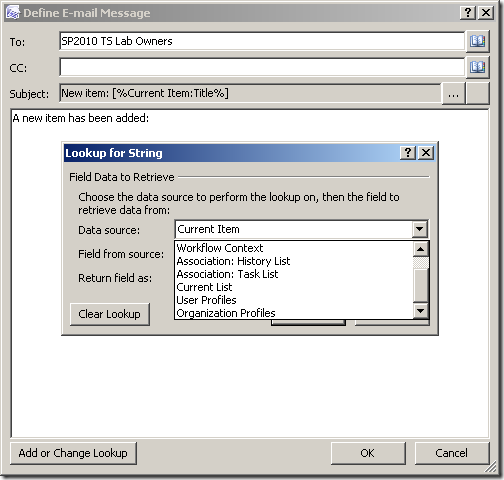Click scrollbar thumb in data source list
Viewport: 504px width, 480px height.
point(421,285)
